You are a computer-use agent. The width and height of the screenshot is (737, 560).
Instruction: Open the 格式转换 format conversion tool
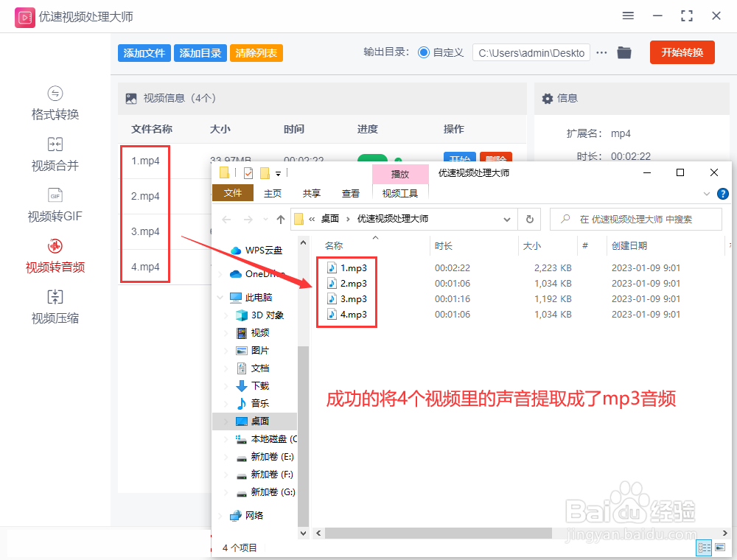pos(55,104)
